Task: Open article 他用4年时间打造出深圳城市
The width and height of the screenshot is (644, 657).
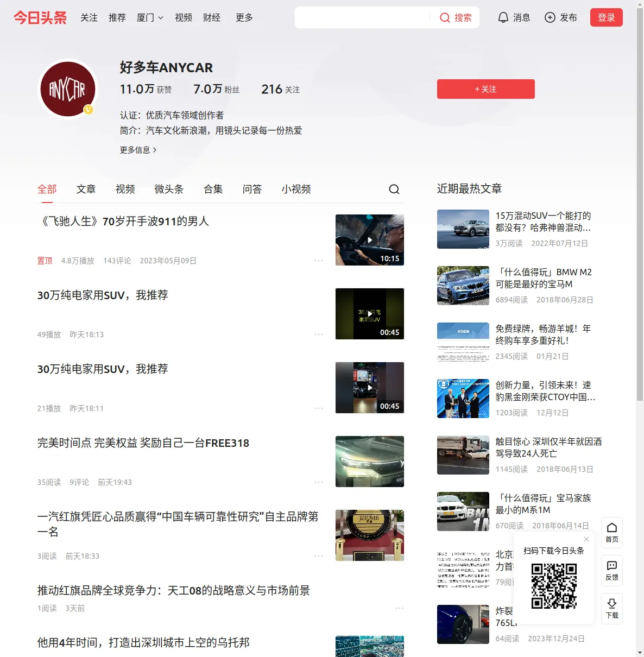Action: coord(143,643)
